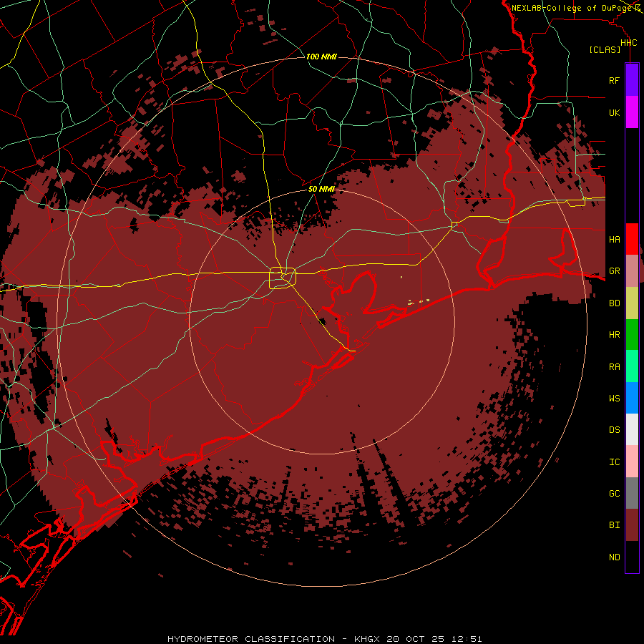Click the 100 NMI range ring label
The width and height of the screenshot is (644, 644).
[321, 57]
